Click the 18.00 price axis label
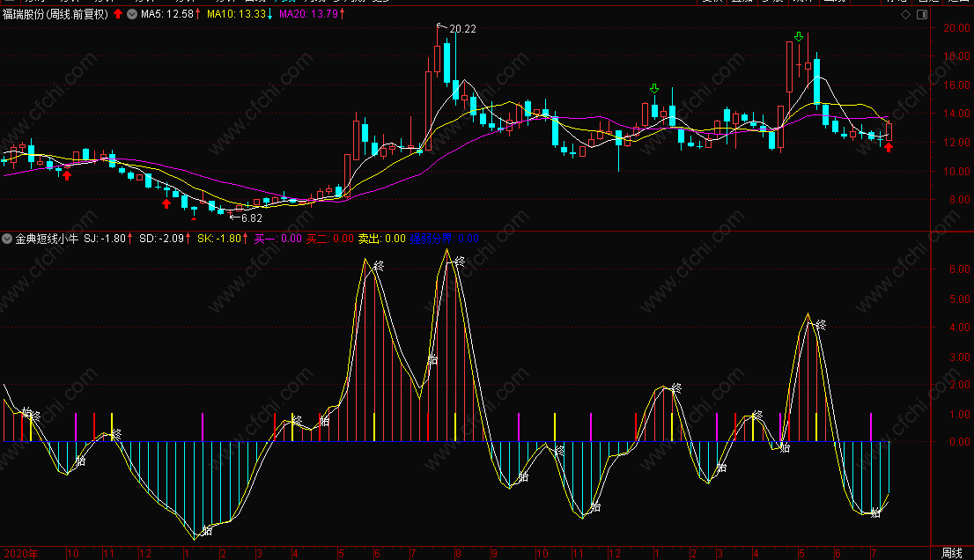Screen dimensions: 974x560 pyautogui.click(x=956, y=55)
